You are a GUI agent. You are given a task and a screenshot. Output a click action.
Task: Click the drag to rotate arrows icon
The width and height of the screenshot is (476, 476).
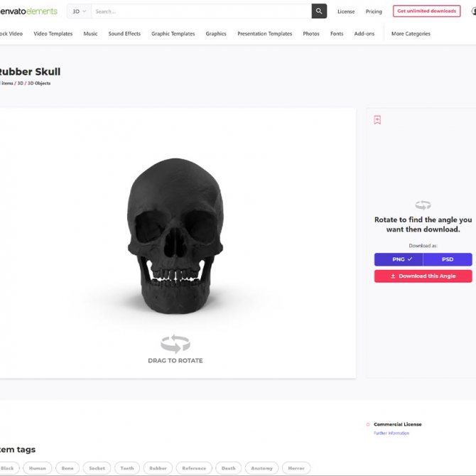click(x=175, y=345)
